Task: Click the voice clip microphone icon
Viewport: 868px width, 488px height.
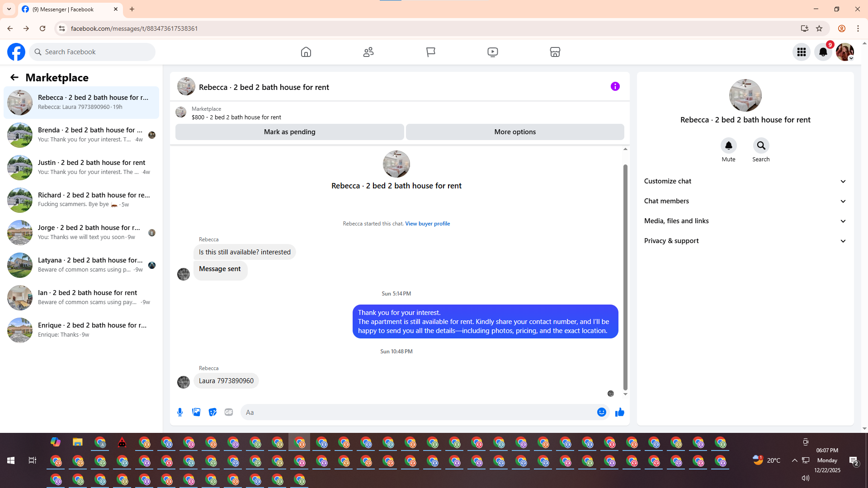Action: pos(180,412)
